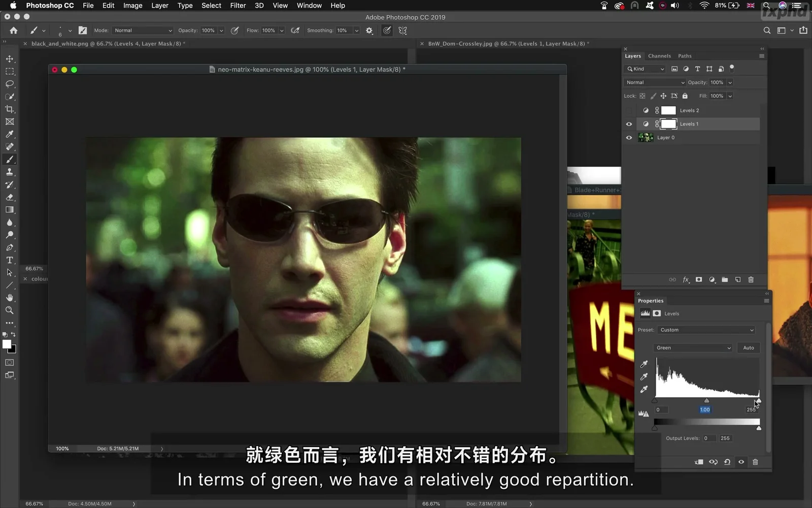Toggle lock transparent pixels
812x508 pixels.
tap(642, 96)
